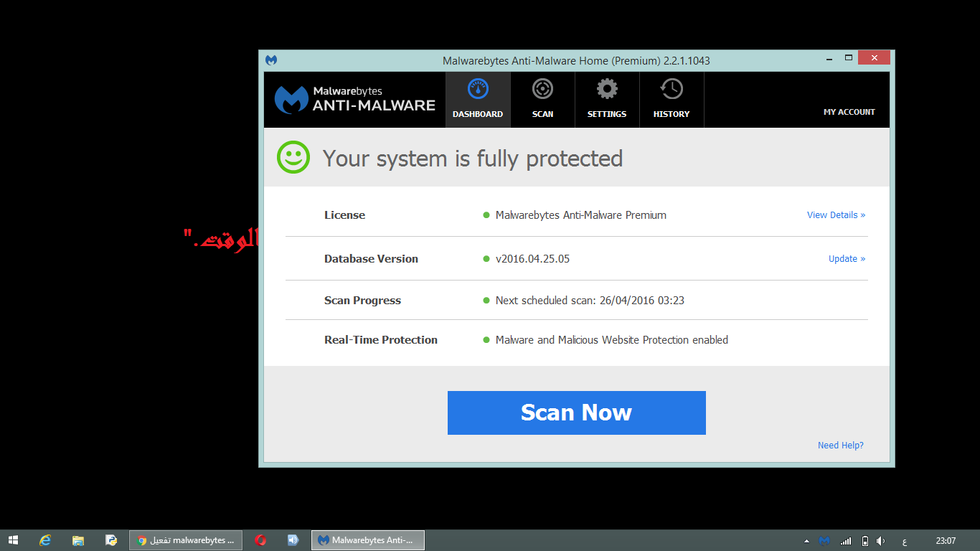Viewport: 980px width, 551px height.
Task: Click 'Malware and Malicious Website Protection enabled' text
Action: (612, 340)
